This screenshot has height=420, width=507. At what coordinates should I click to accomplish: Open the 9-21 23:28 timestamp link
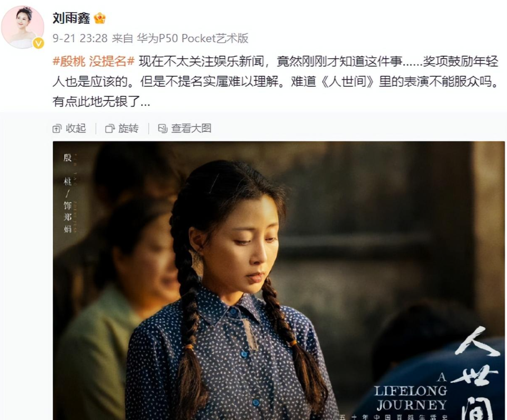point(80,38)
